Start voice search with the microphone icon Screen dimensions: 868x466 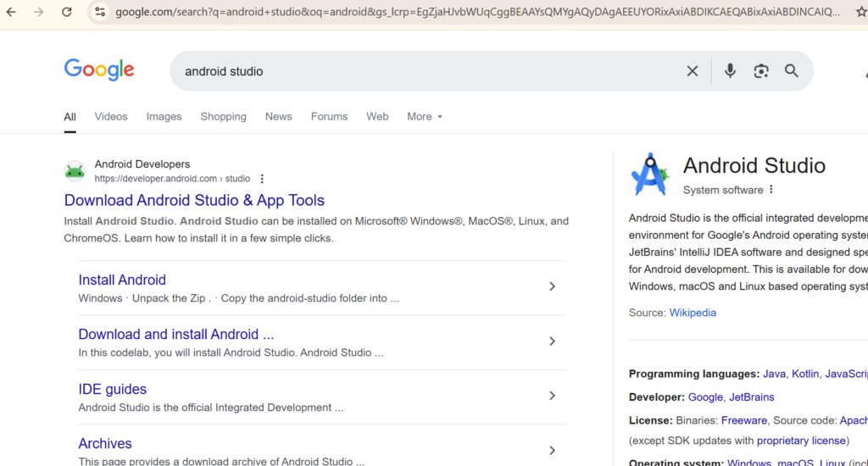[x=730, y=71]
